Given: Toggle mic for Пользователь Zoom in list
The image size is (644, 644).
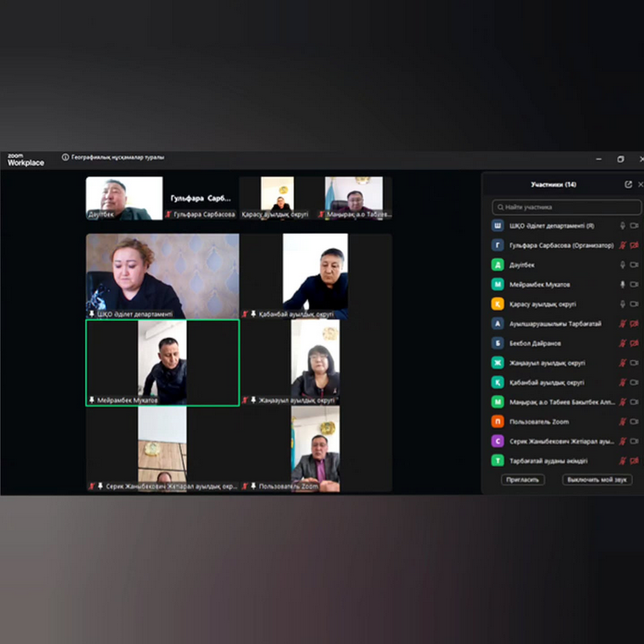Looking at the screenshot, I should (x=624, y=421).
